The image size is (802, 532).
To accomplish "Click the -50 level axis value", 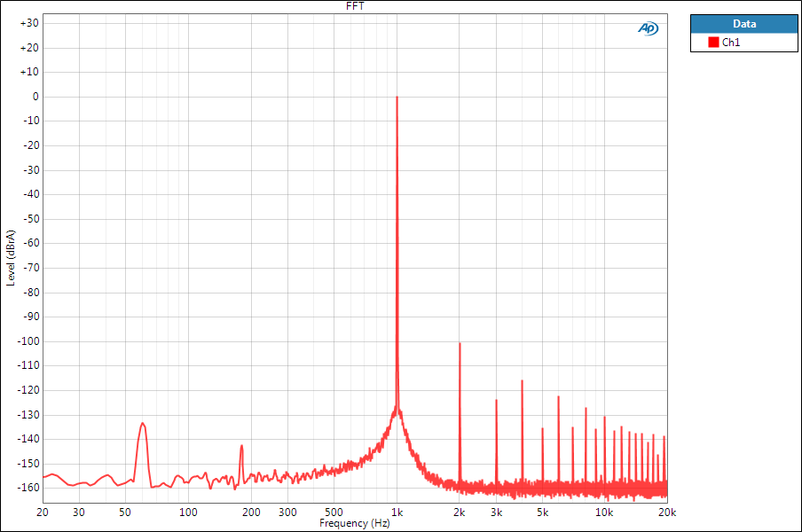I will [x=31, y=219].
